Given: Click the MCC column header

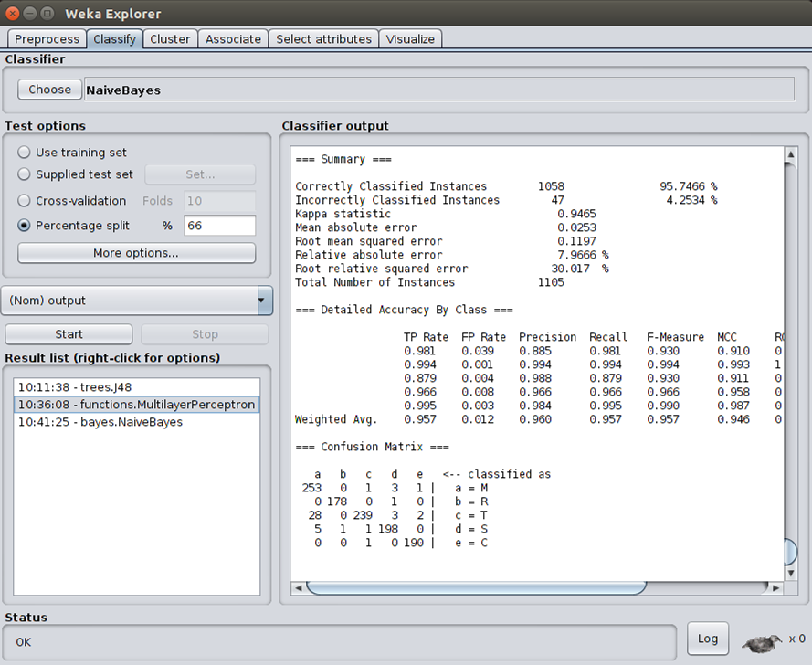Looking at the screenshot, I should pos(726,337).
